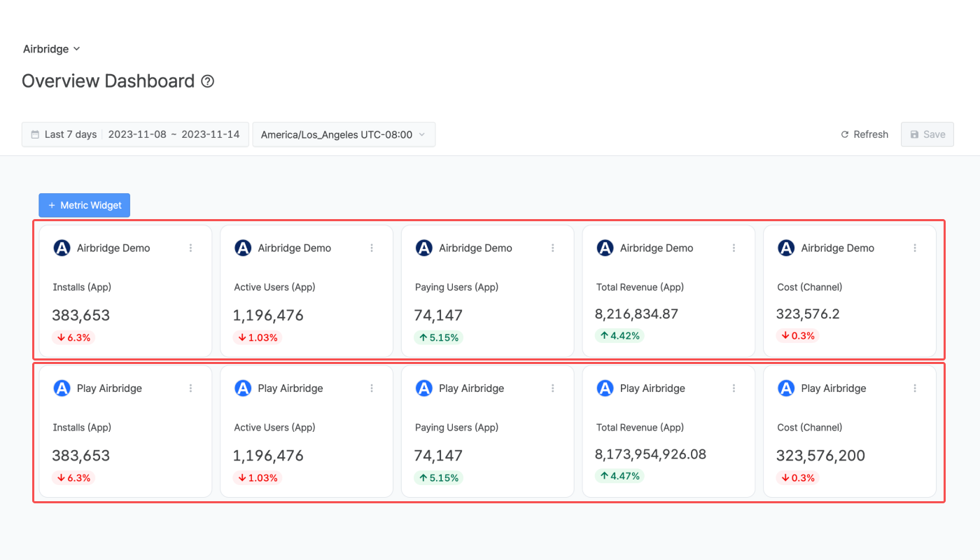This screenshot has height=560, width=980.
Task: Click Cost (Channel) label in Airbridge Demo card
Action: [809, 287]
